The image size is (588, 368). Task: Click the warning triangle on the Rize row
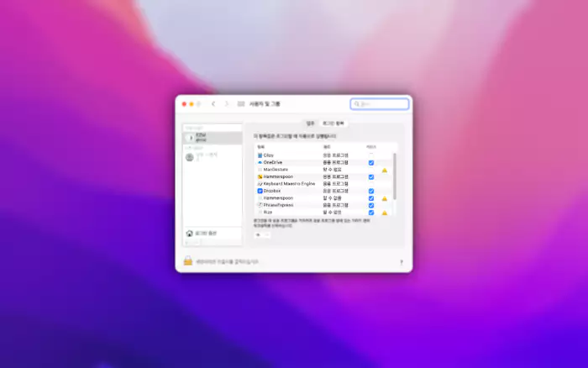(x=385, y=213)
